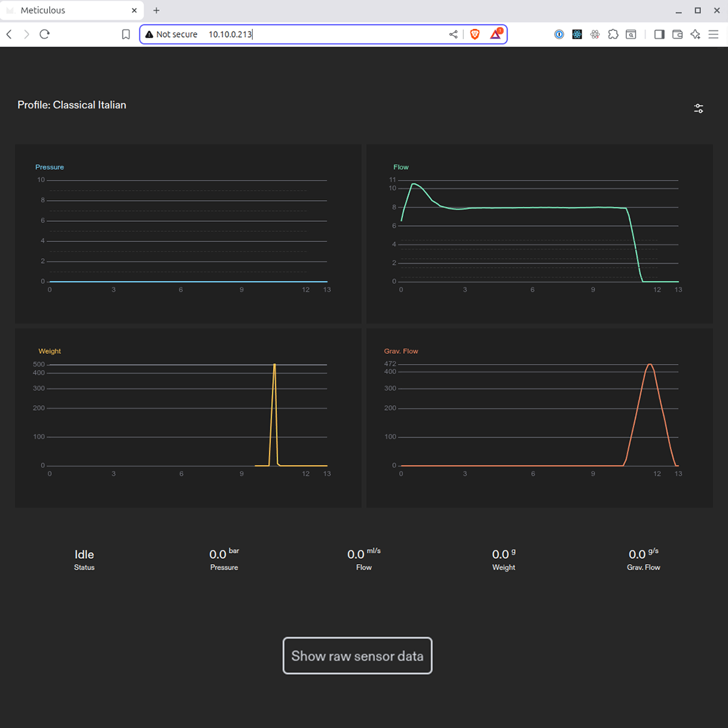
Task: Click the Profile: Classical Italian heading
Action: (72, 105)
